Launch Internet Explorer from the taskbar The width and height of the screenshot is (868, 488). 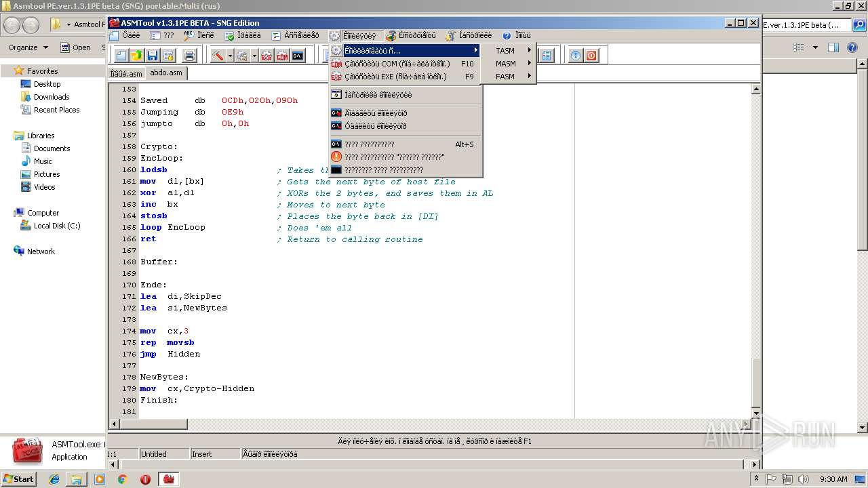54,479
